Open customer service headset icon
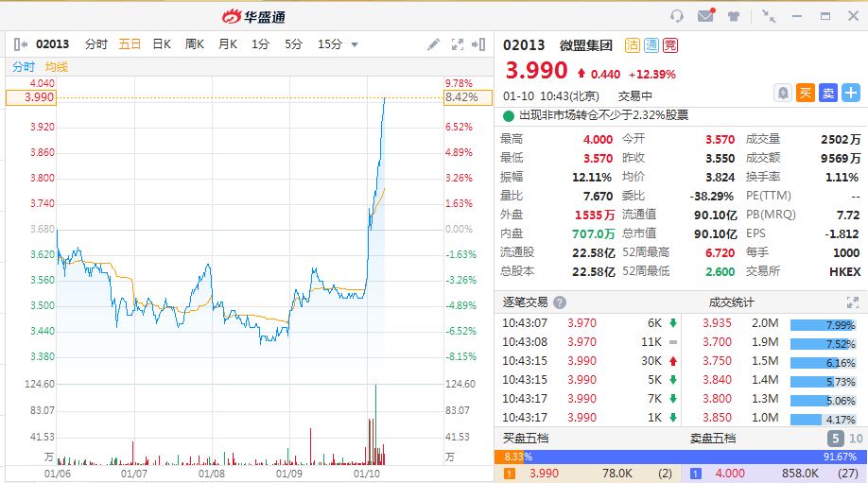Screen dimensions: 868x483 coord(676,15)
